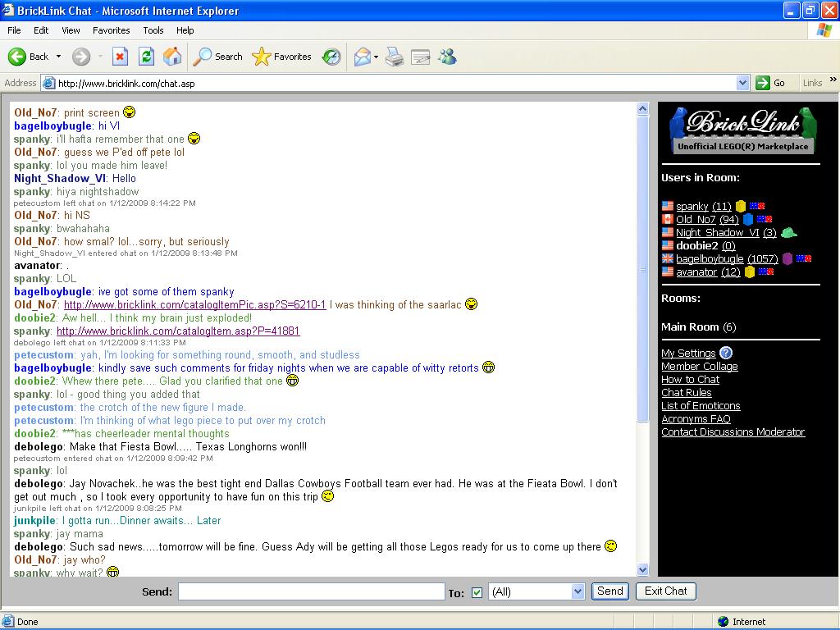840x630 pixels.
Task: Click the Main Room (6) entry
Action: click(699, 326)
